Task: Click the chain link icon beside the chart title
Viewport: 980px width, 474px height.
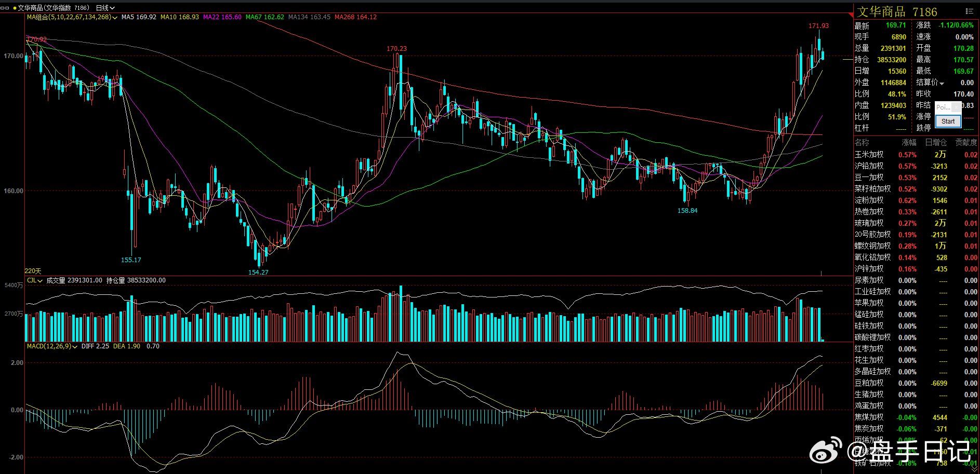Action: [x=5, y=8]
